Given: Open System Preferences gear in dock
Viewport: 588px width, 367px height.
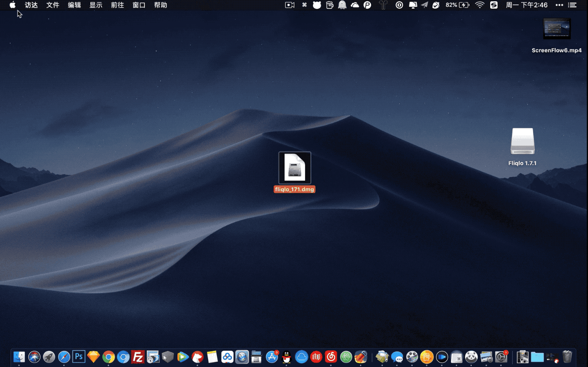Looking at the screenshot, I should pyautogui.click(x=501, y=357).
